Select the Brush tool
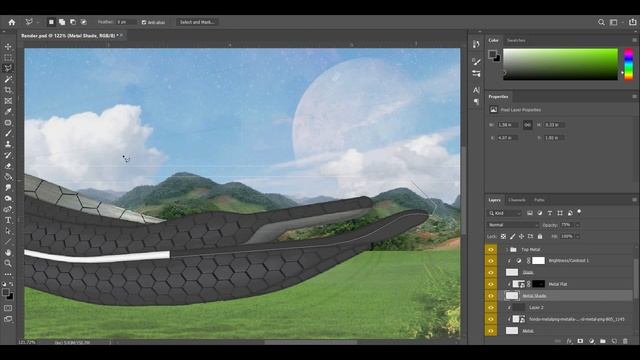The image size is (640, 360). [8, 133]
